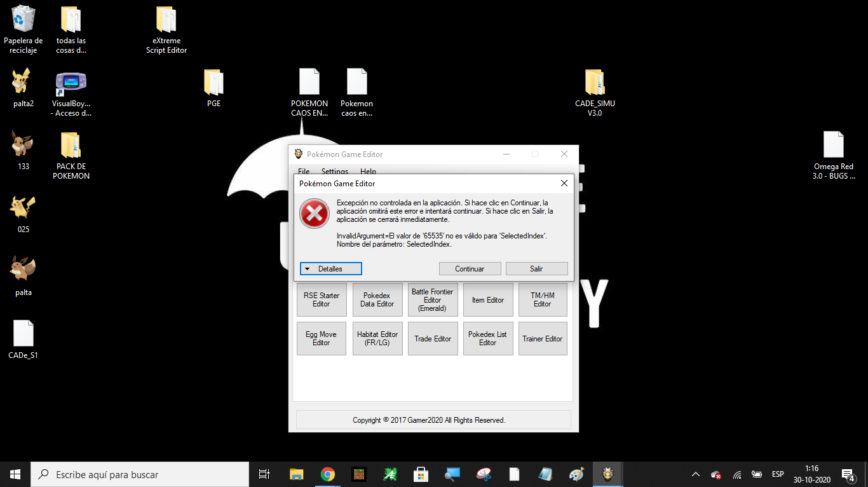Show hidden system tray icons

point(695,474)
